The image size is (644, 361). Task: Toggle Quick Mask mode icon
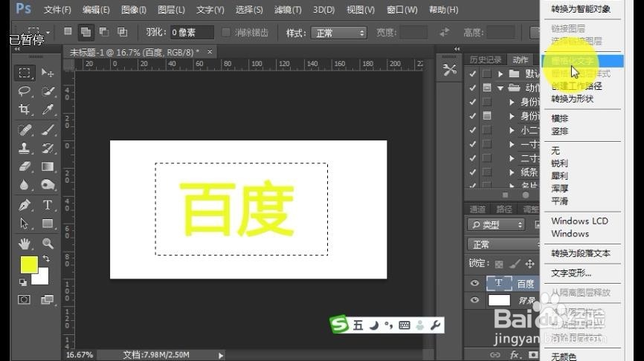[25, 299]
